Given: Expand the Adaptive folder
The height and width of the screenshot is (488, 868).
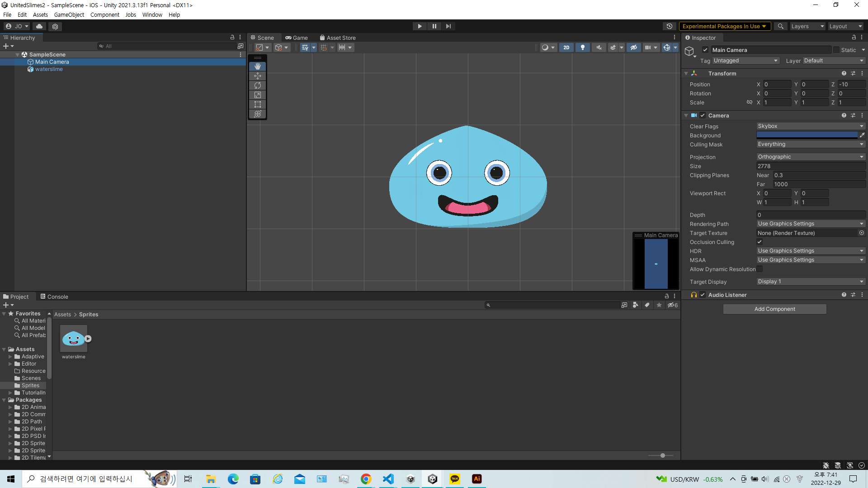Looking at the screenshot, I should tap(10, 357).
